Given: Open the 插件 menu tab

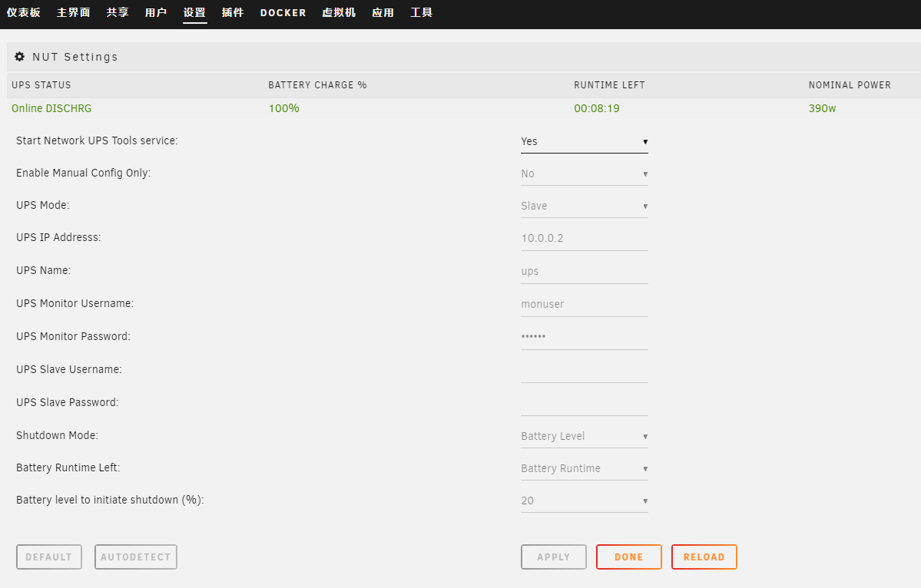Looking at the screenshot, I should [x=232, y=13].
